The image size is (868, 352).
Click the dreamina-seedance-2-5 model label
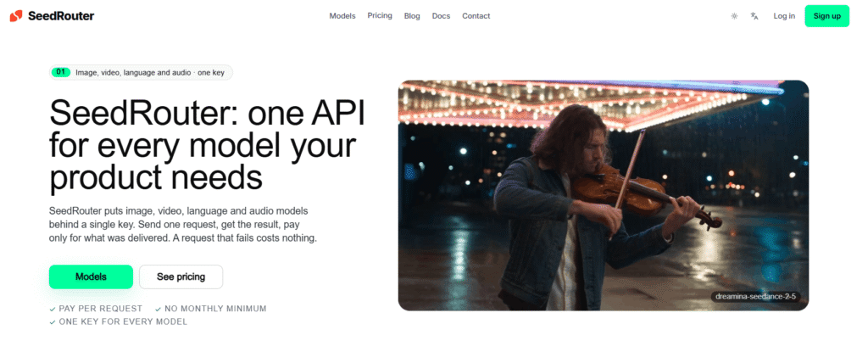pos(755,297)
